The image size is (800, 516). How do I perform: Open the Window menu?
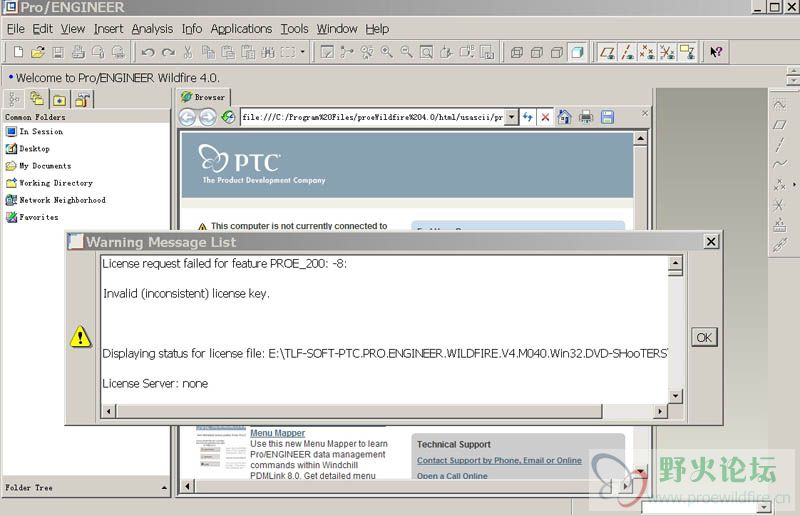337,29
